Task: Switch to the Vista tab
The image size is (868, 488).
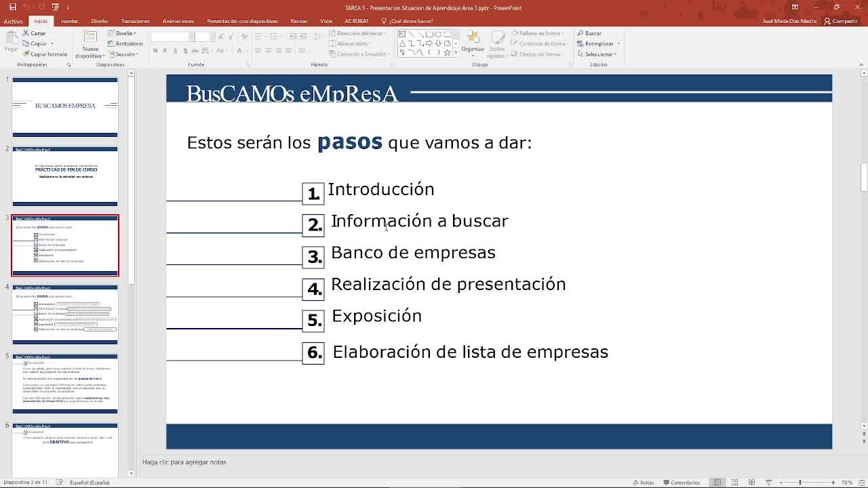Action: (326, 21)
